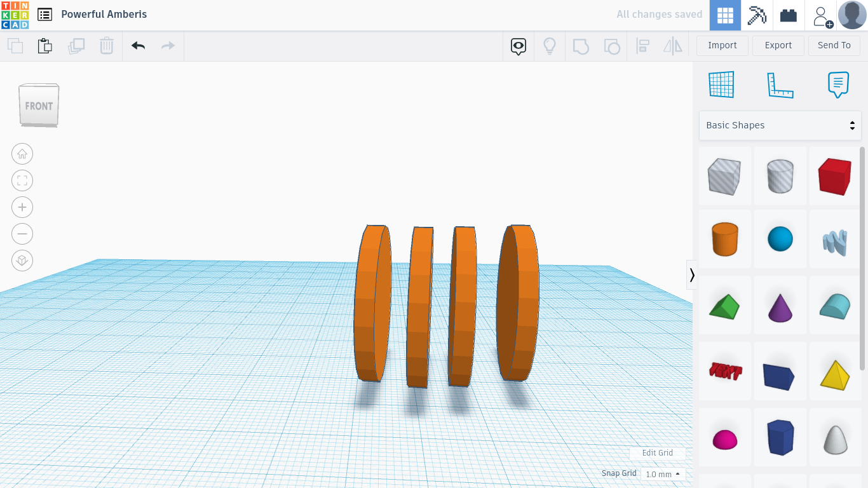Switch to Bricks mode
This screenshot has height=488, width=868.
789,15
